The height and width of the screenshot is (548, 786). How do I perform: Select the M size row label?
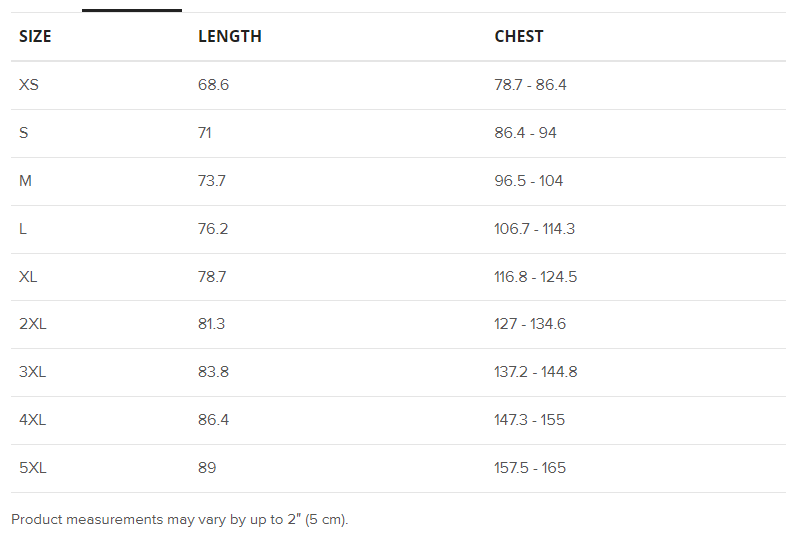click(26, 181)
